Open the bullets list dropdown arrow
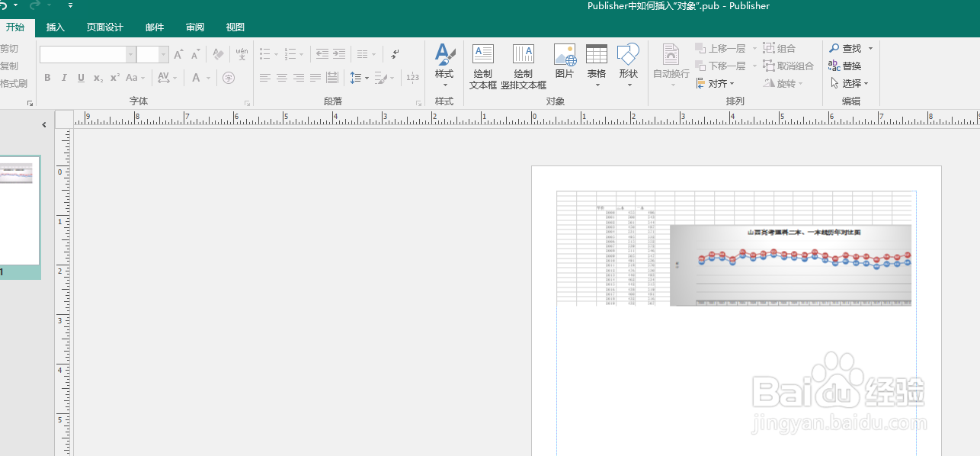 pyautogui.click(x=277, y=54)
